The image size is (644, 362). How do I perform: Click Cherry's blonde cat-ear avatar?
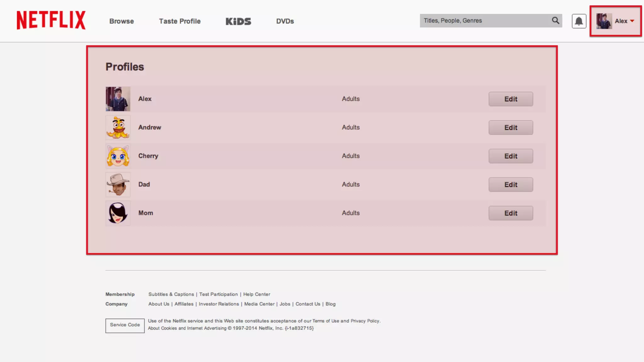pos(118,156)
